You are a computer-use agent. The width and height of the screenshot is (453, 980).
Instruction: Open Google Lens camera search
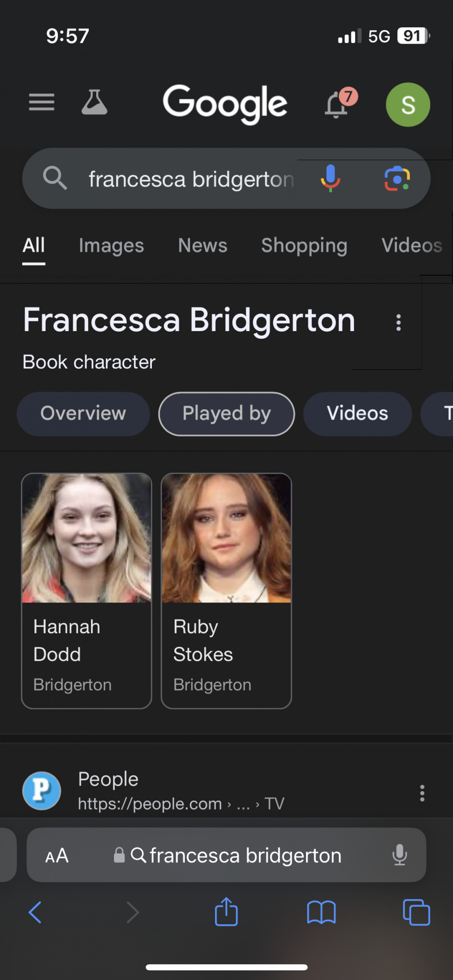pos(397,178)
